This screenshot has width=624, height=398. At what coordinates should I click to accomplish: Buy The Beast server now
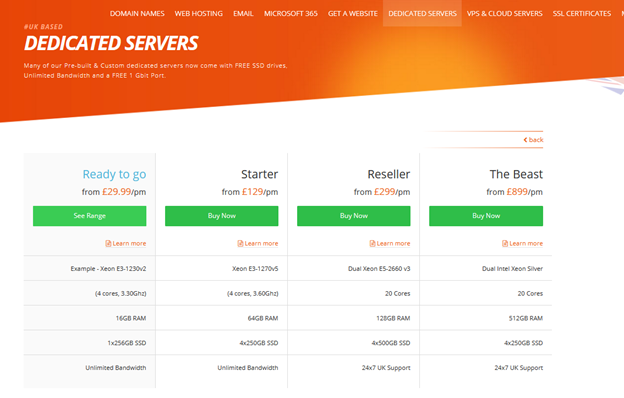click(x=486, y=216)
